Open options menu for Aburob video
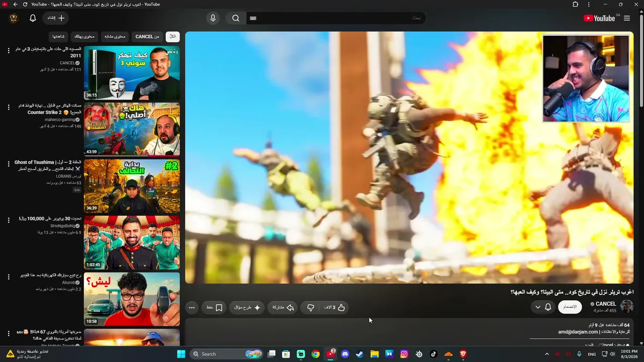Viewport: 644px width, 362px height. [9, 277]
